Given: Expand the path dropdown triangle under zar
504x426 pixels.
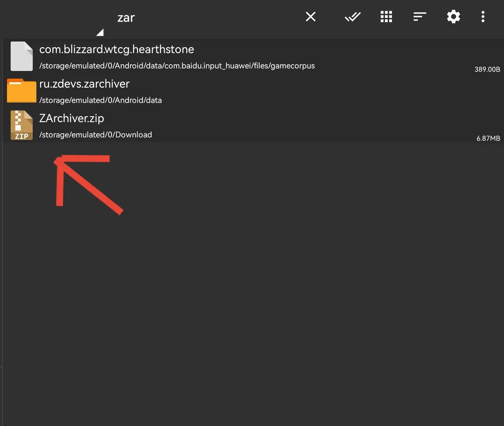Looking at the screenshot, I should (100, 32).
